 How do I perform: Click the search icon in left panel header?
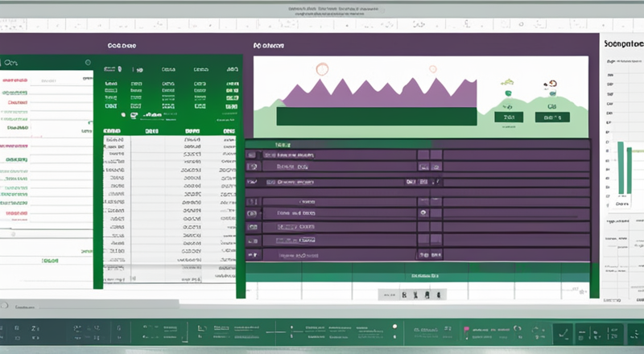[x=6, y=61]
